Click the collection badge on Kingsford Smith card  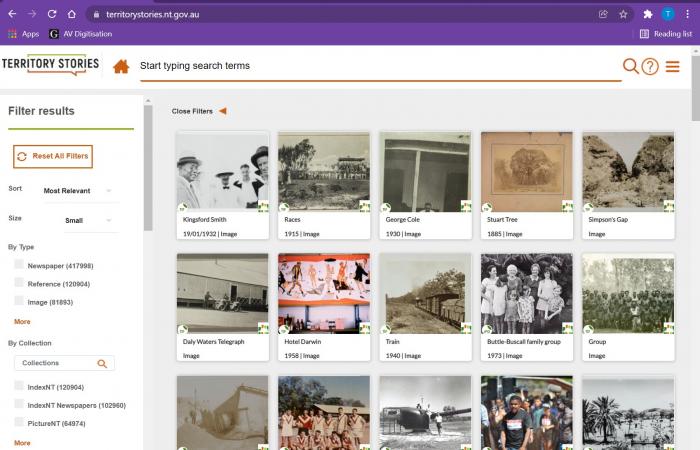click(263, 206)
